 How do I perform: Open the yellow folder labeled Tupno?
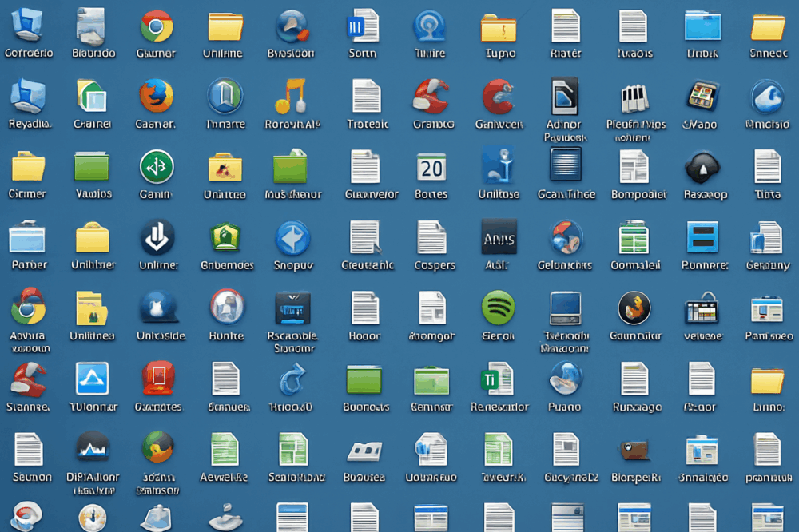[499, 27]
